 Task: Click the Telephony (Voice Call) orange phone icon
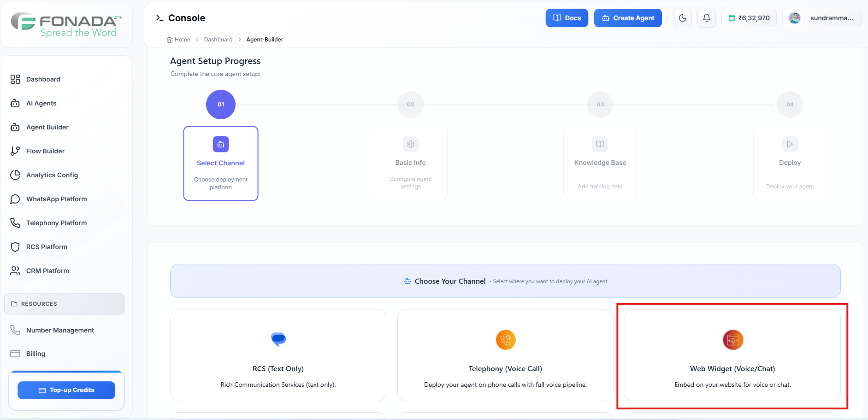point(506,340)
